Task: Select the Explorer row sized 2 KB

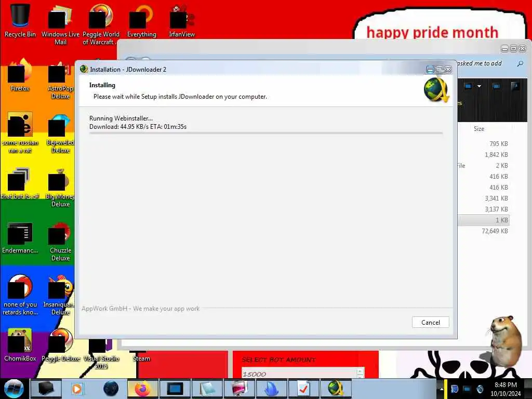Action: click(484, 166)
